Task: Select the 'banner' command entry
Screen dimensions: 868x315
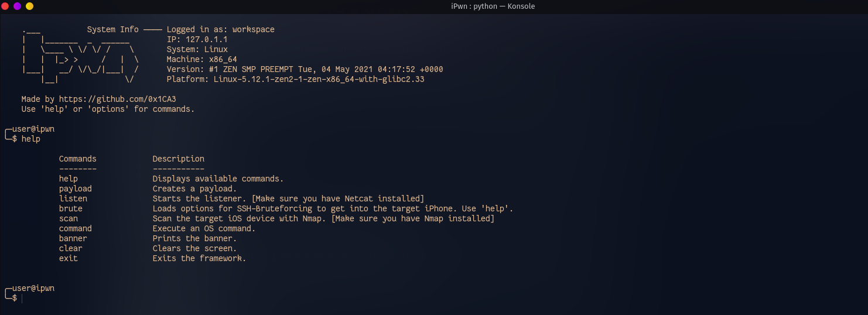Action: 73,238
